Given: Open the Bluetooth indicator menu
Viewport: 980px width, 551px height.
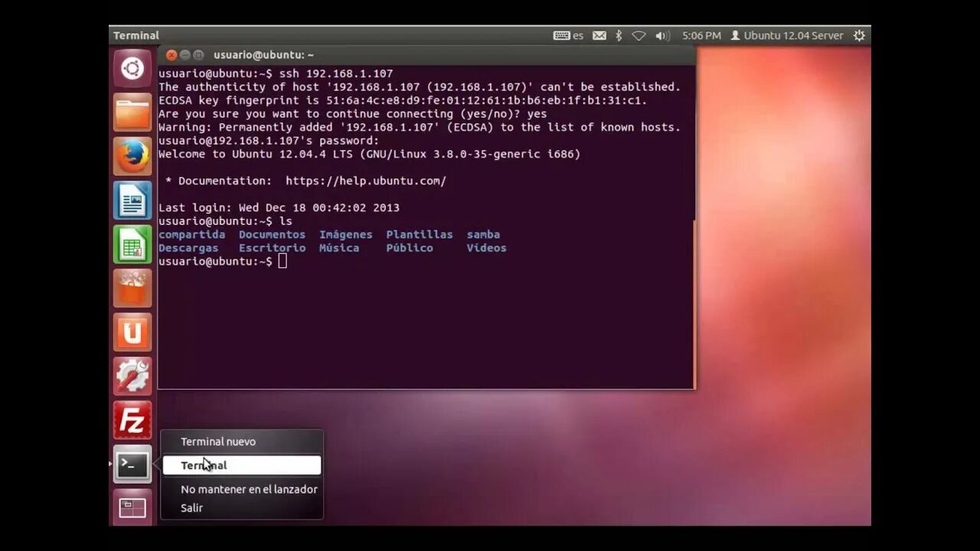Looking at the screenshot, I should 619,35.
